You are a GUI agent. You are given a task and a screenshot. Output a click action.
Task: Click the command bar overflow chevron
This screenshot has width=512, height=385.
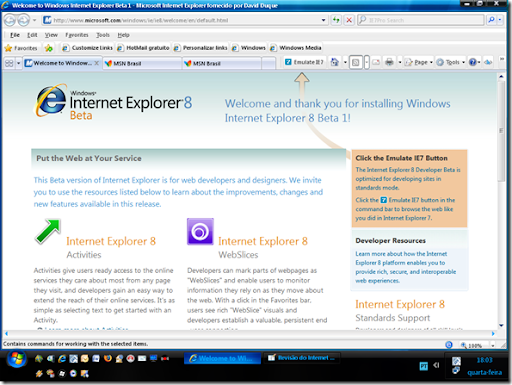501,59
